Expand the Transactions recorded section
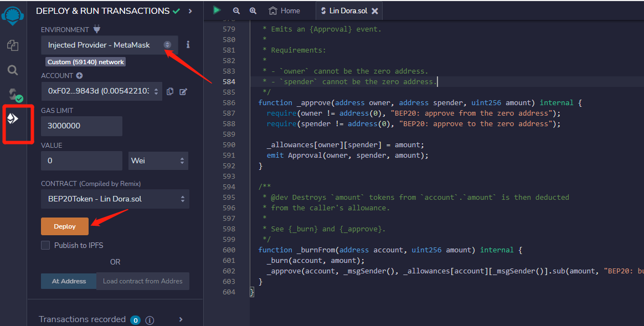The width and height of the screenshot is (644, 326). tap(181, 319)
